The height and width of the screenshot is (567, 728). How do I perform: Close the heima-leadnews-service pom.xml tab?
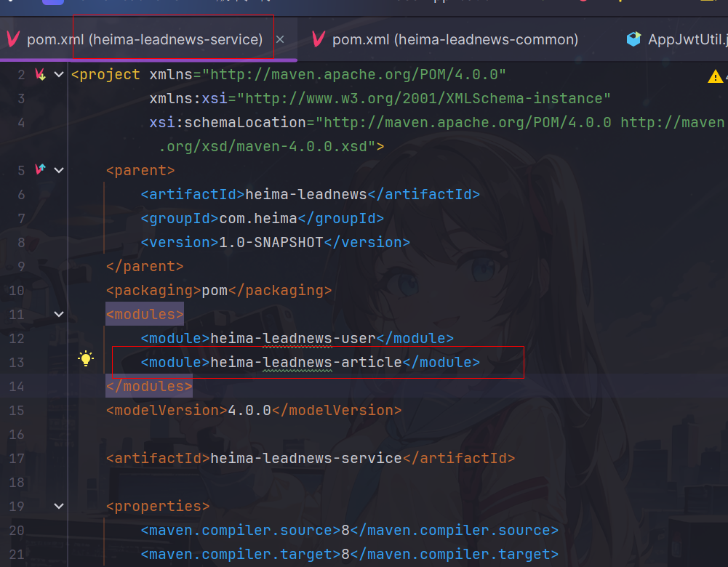280,40
